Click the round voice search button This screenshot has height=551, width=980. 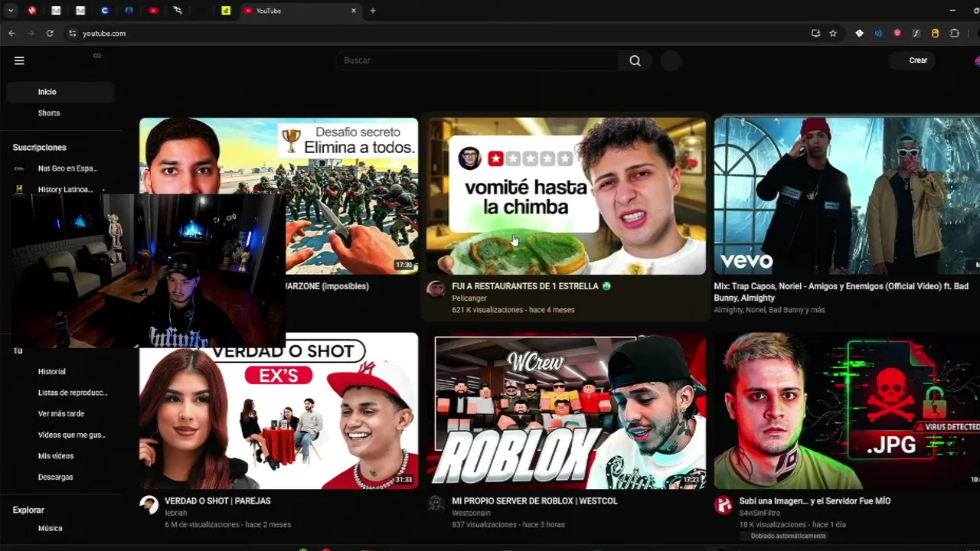coord(671,60)
